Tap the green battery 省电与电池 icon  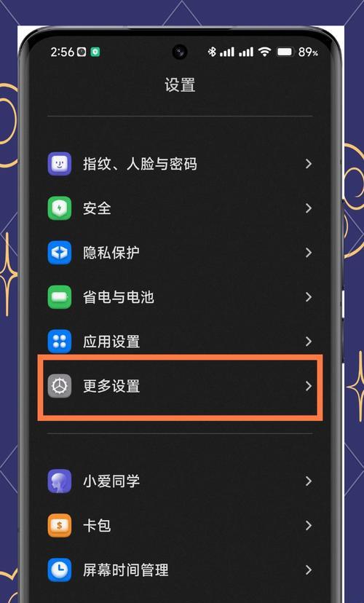[59, 297]
